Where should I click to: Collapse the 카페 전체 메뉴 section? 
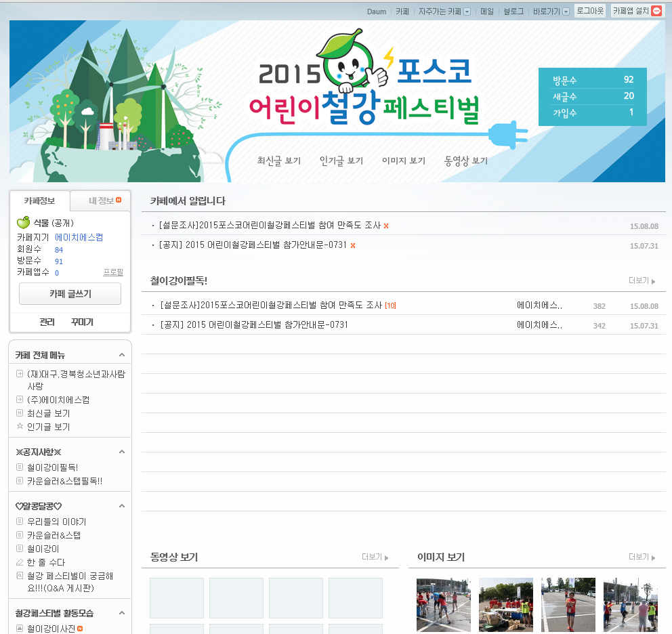(x=122, y=355)
